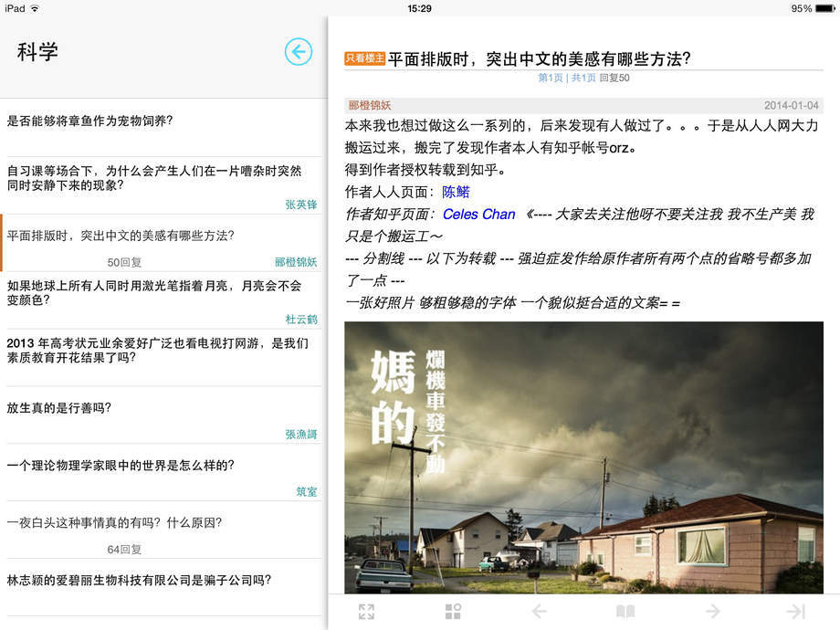Image resolution: width=840 pixels, height=630 pixels.
Task: Tap the battery indicator in status bar
Action: tap(825, 8)
